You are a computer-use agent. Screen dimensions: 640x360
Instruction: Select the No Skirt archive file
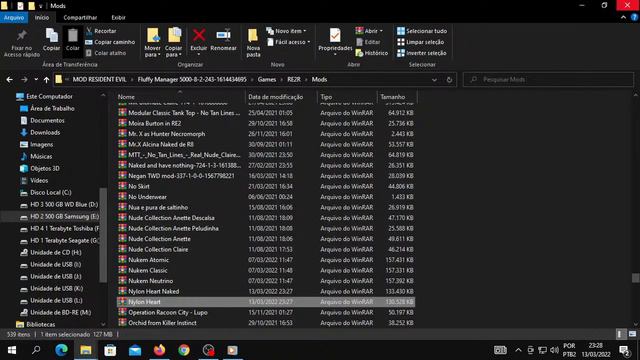click(139, 187)
